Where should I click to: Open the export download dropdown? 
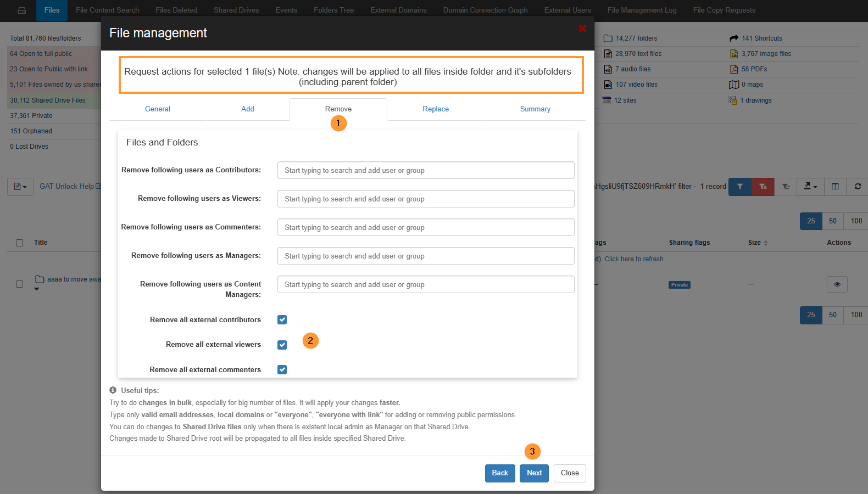pyautogui.click(x=810, y=187)
